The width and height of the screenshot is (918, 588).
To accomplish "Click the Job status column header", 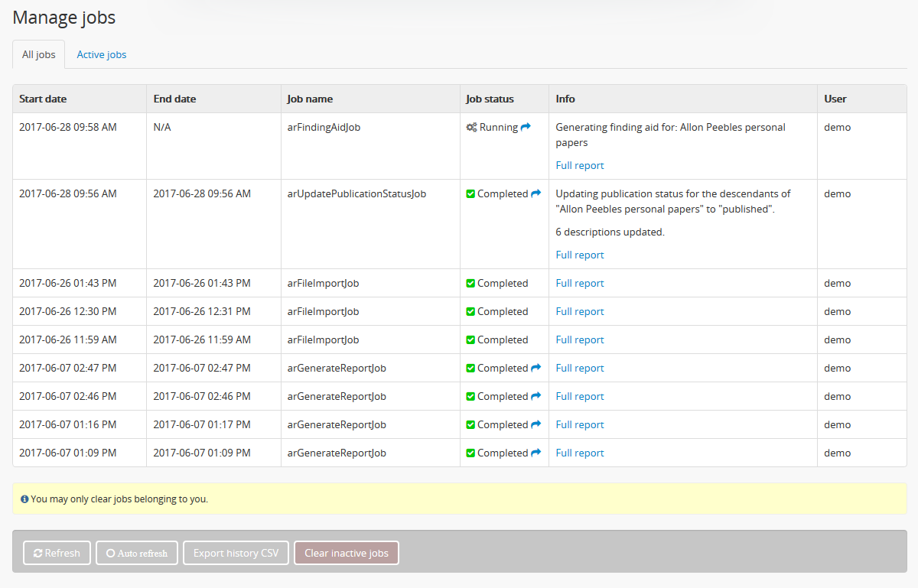I will (490, 99).
